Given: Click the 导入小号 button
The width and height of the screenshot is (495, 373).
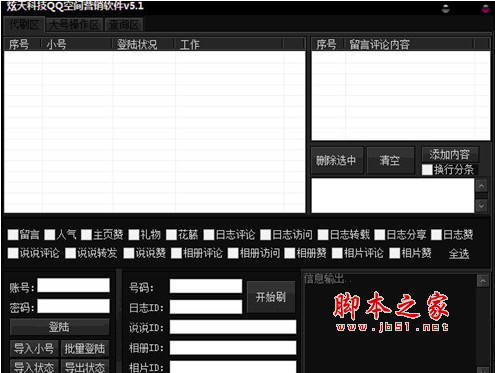Looking at the screenshot, I should tap(34, 348).
